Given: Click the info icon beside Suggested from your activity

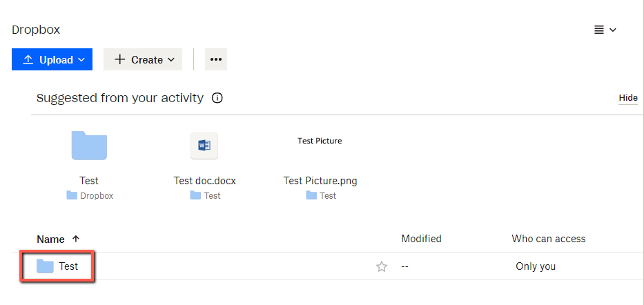Looking at the screenshot, I should [x=217, y=98].
